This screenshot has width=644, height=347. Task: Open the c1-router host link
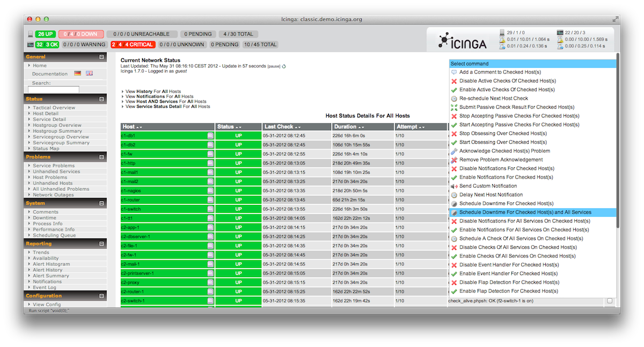click(x=130, y=200)
